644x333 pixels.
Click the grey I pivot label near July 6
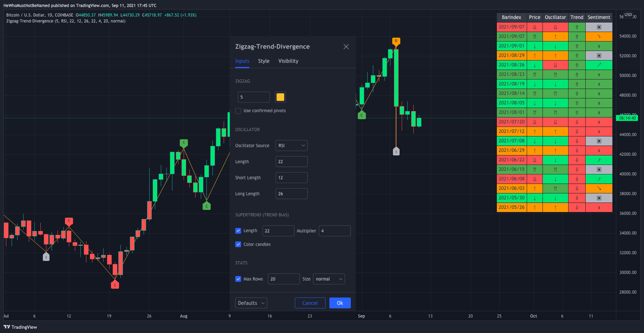click(46, 257)
